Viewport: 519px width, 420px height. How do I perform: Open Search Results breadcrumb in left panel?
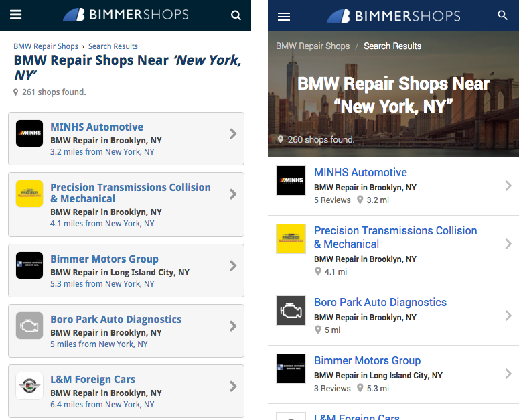click(113, 46)
